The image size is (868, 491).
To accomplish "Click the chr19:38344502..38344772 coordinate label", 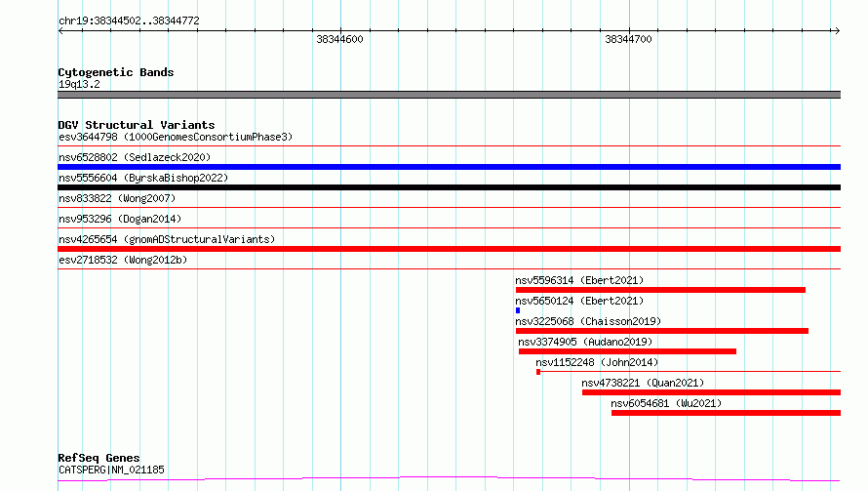I will [x=129, y=20].
